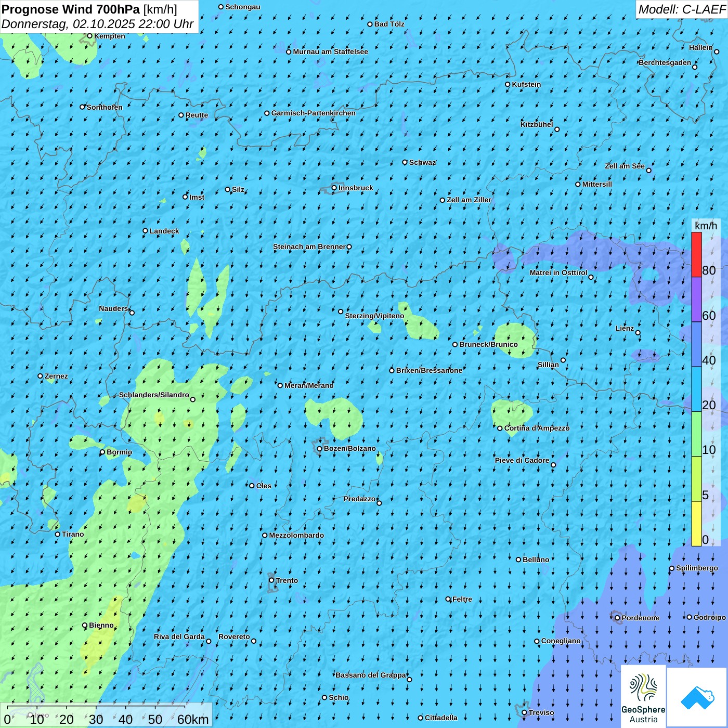
Task: Select the purple 60–80 km/h legend color
Action: point(696,300)
